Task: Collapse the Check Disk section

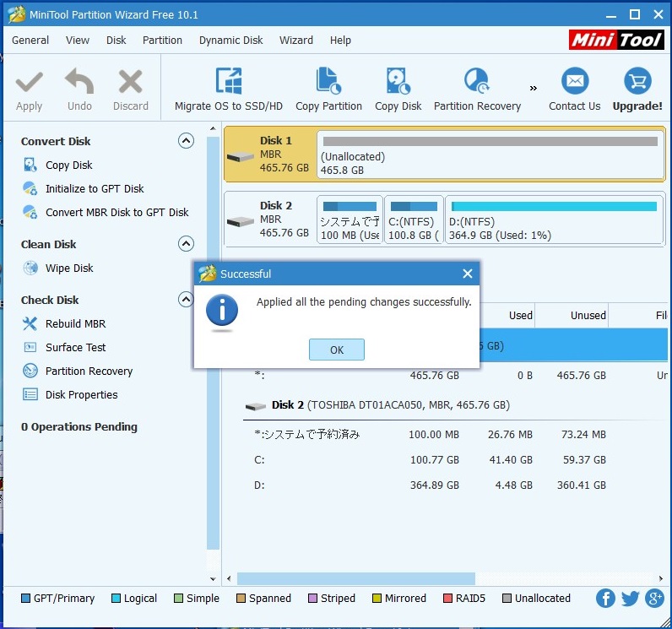Action: [x=186, y=300]
